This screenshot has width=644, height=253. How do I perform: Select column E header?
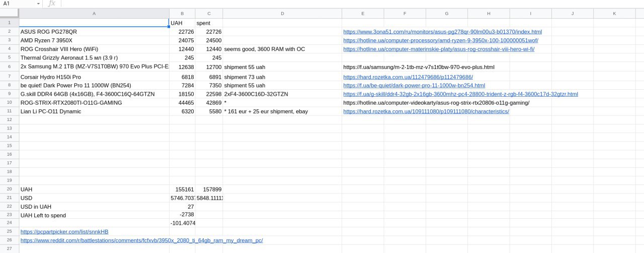(363, 14)
